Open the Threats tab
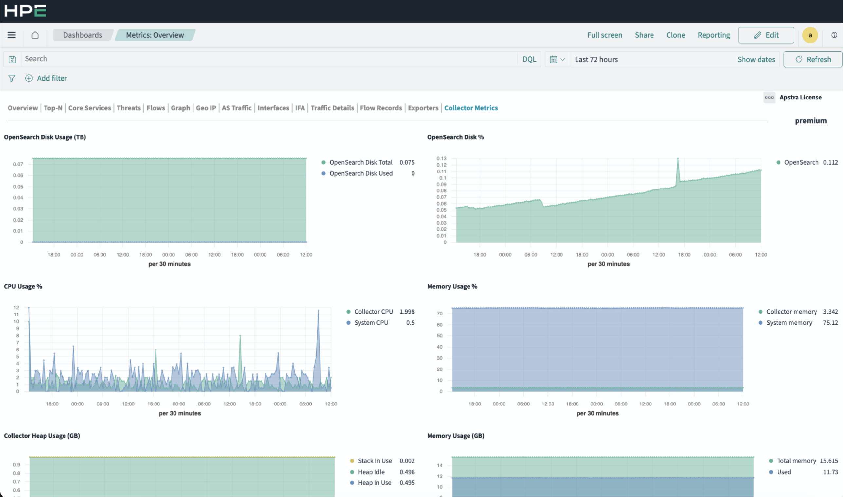This screenshot has width=844, height=504. (129, 108)
